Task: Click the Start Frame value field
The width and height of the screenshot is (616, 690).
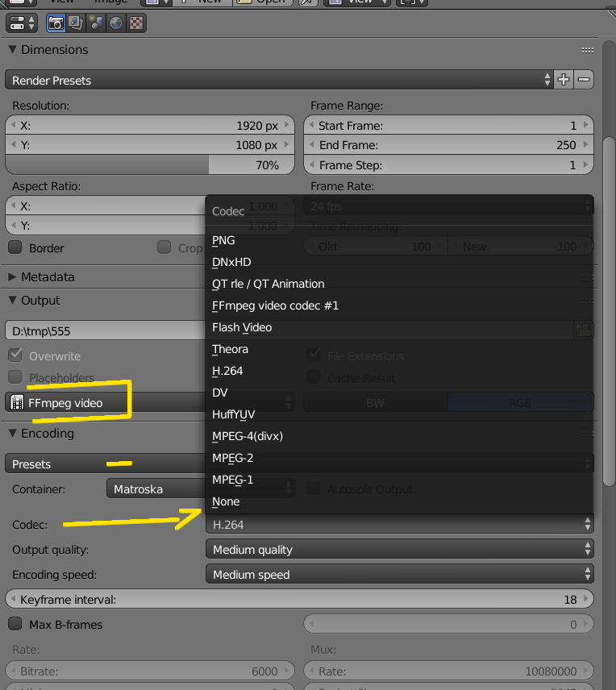Action: point(448,126)
